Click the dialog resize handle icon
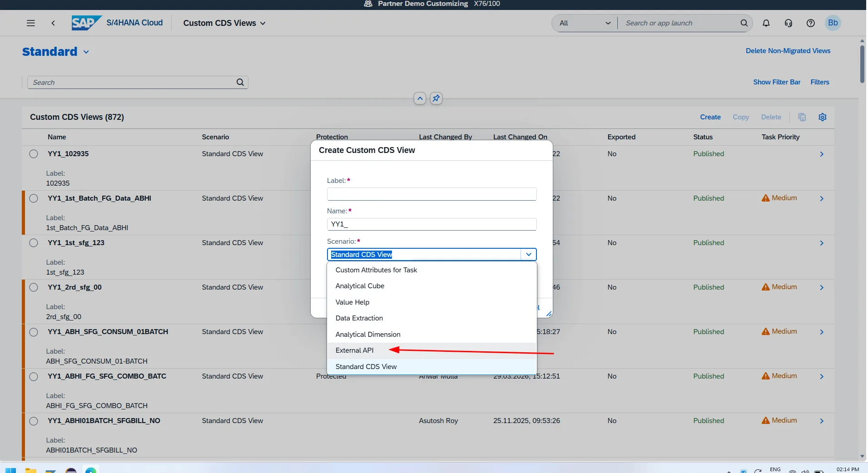868x473 pixels. [549, 314]
